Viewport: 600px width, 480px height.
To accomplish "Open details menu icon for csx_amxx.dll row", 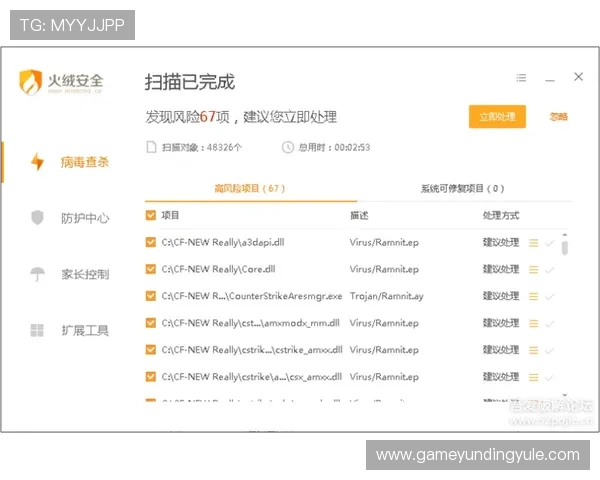I will click(533, 377).
